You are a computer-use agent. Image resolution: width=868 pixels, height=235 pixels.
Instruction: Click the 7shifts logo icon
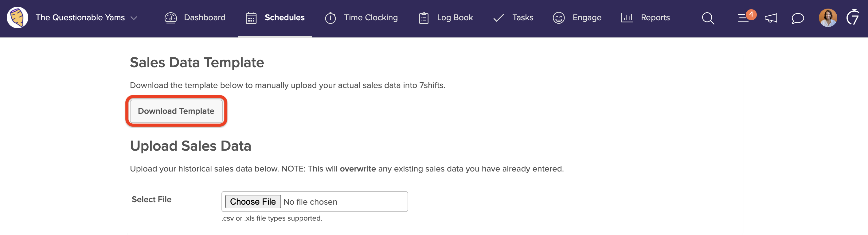853,17
